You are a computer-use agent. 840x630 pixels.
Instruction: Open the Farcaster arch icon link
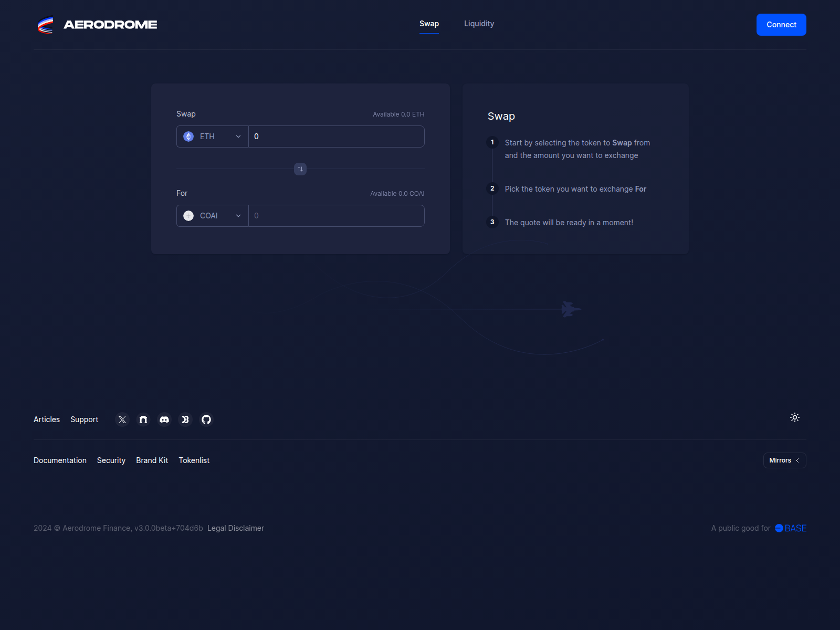[x=143, y=419]
